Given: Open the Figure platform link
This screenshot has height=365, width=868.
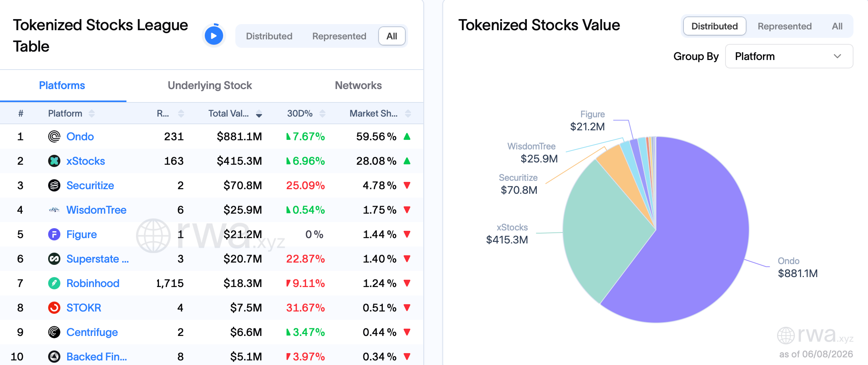Looking at the screenshot, I should (x=81, y=234).
